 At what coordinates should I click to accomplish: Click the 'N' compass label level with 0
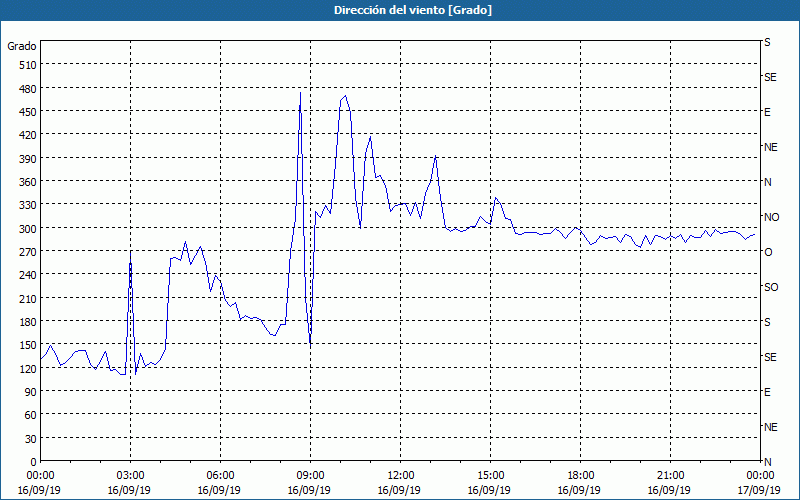pos(767,462)
